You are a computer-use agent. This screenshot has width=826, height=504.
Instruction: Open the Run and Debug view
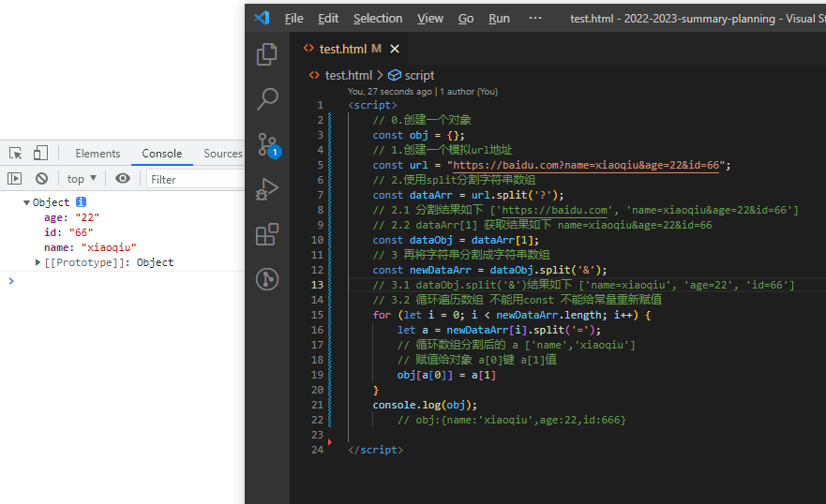(267, 189)
